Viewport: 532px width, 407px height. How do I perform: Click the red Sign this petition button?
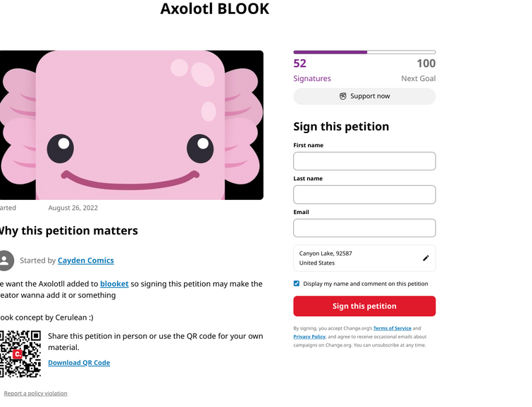point(364,306)
